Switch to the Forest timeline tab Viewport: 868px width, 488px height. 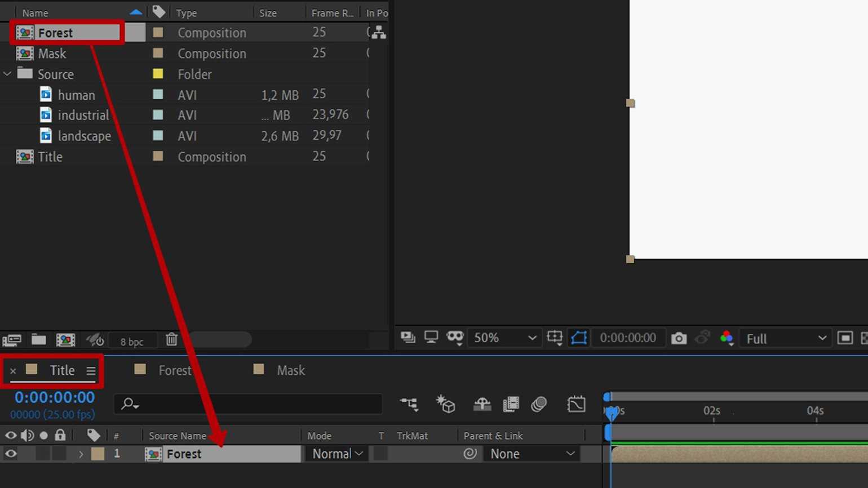(x=175, y=370)
